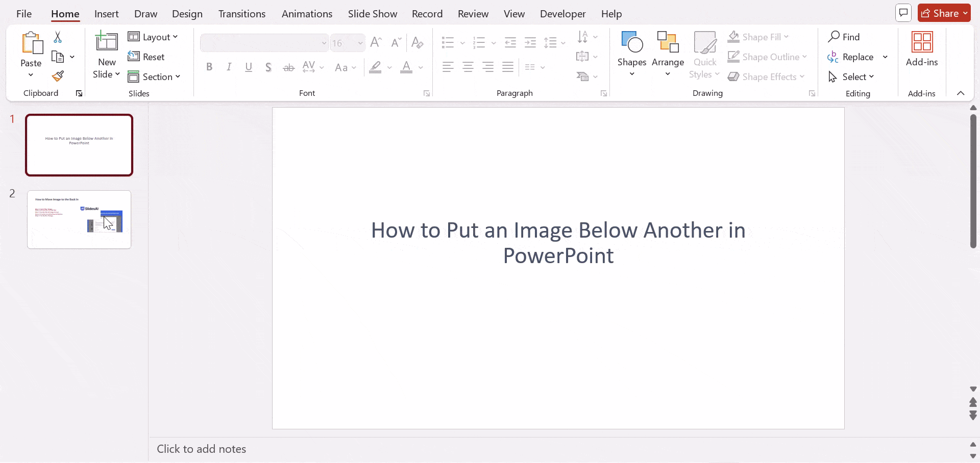Click the Find magnifier icon
The width and height of the screenshot is (980, 463).
[x=834, y=37]
